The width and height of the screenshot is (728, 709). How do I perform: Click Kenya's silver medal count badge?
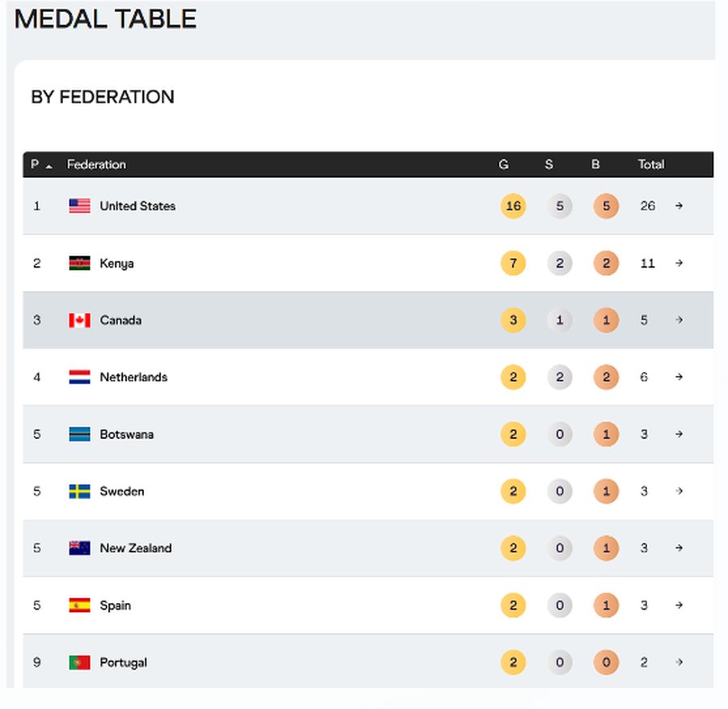coord(560,263)
